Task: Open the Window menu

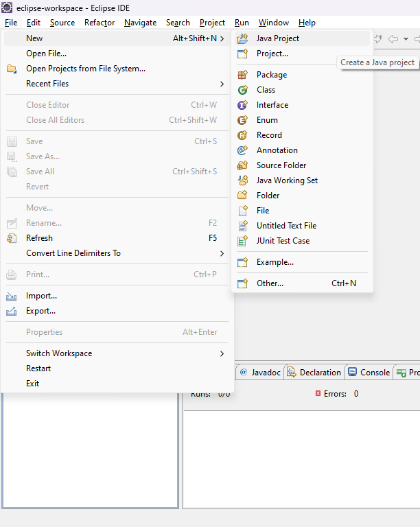Action: tap(274, 23)
